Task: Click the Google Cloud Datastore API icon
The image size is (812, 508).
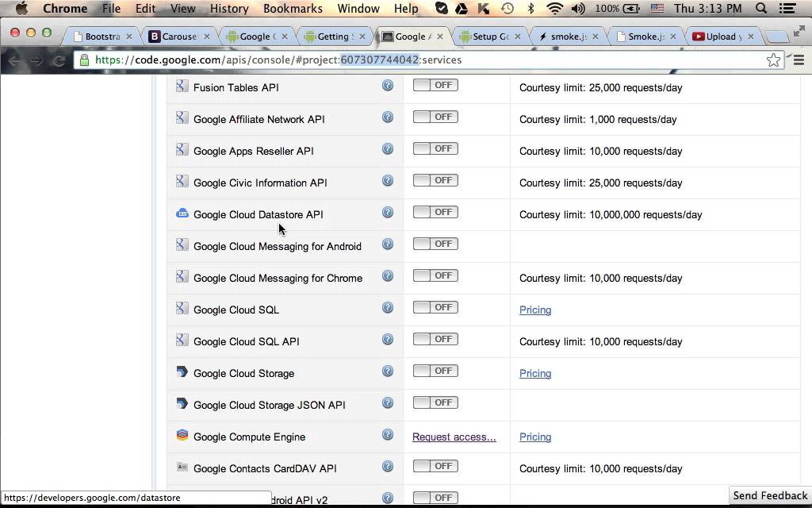Action: (x=182, y=213)
